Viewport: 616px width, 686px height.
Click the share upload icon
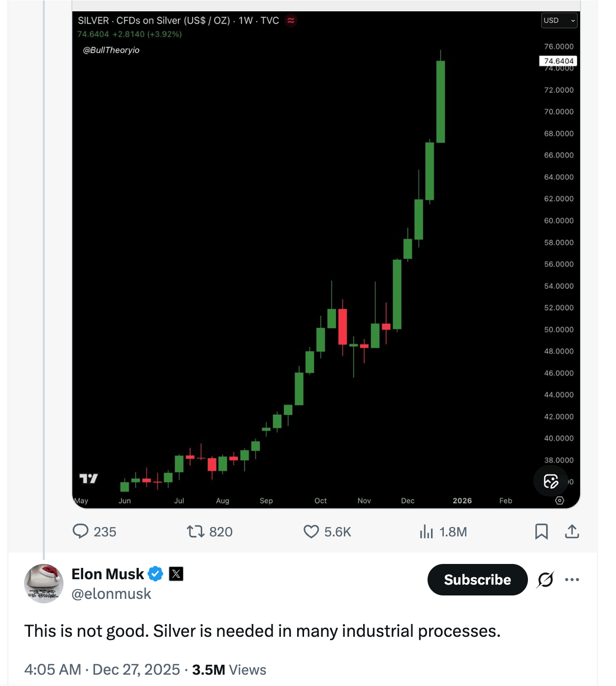coord(572,531)
